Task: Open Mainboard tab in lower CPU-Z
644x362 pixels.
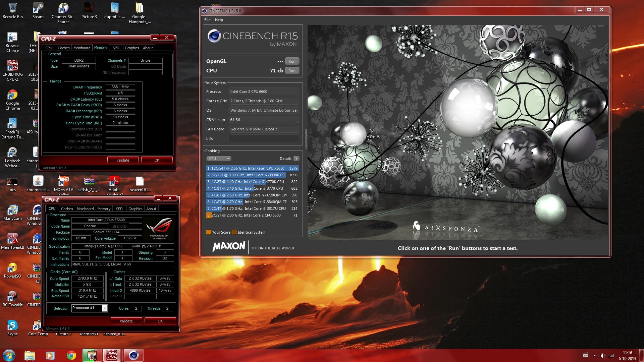Action: [x=85, y=209]
